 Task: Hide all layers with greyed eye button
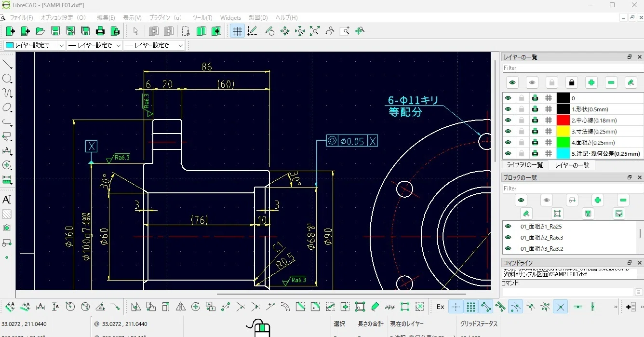click(x=532, y=82)
